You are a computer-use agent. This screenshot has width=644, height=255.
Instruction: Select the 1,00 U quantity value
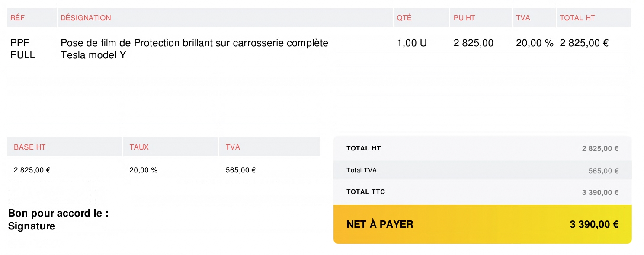(x=412, y=43)
